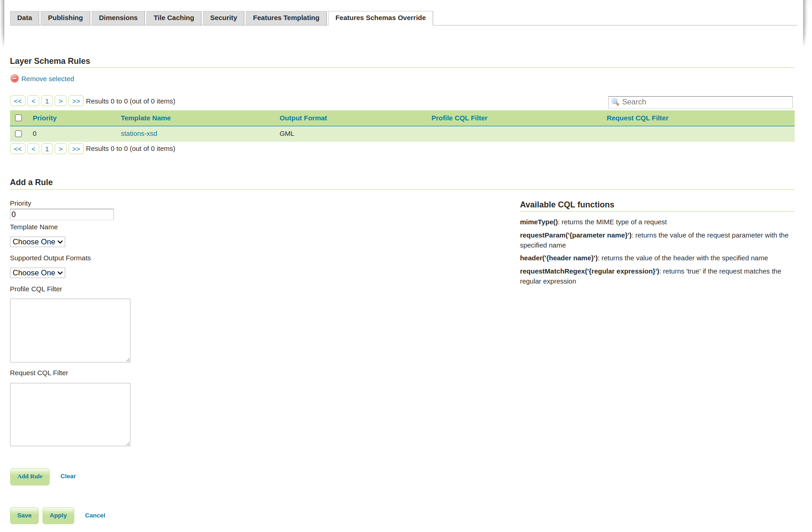The width and height of the screenshot is (812, 532).
Task: Click previous page arrow in bottom pager
Action: (x=33, y=149)
